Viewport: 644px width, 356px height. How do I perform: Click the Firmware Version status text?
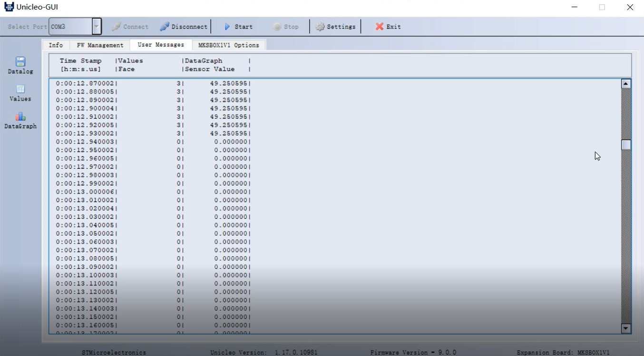point(413,353)
